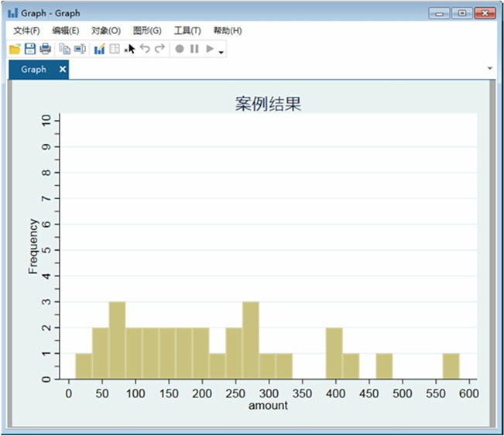
Task: Click the 150 label on the amount axis
Action: pos(169,393)
